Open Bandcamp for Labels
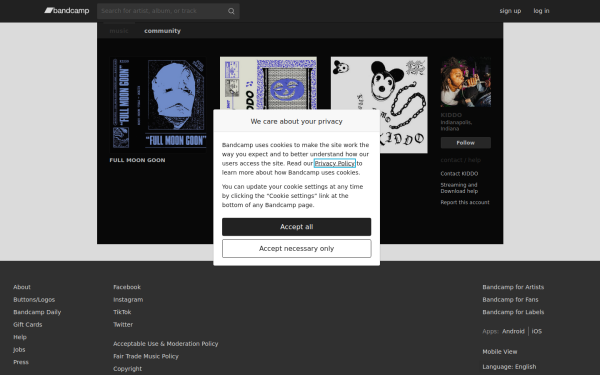This screenshot has width=600, height=375. (x=513, y=312)
